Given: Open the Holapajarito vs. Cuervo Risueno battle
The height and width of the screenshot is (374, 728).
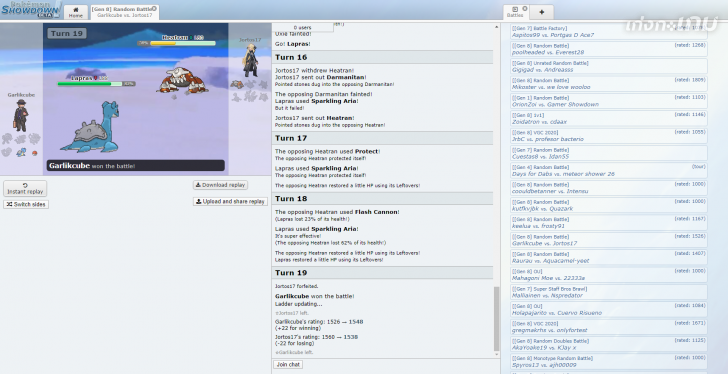Looking at the screenshot, I should click(x=609, y=310).
